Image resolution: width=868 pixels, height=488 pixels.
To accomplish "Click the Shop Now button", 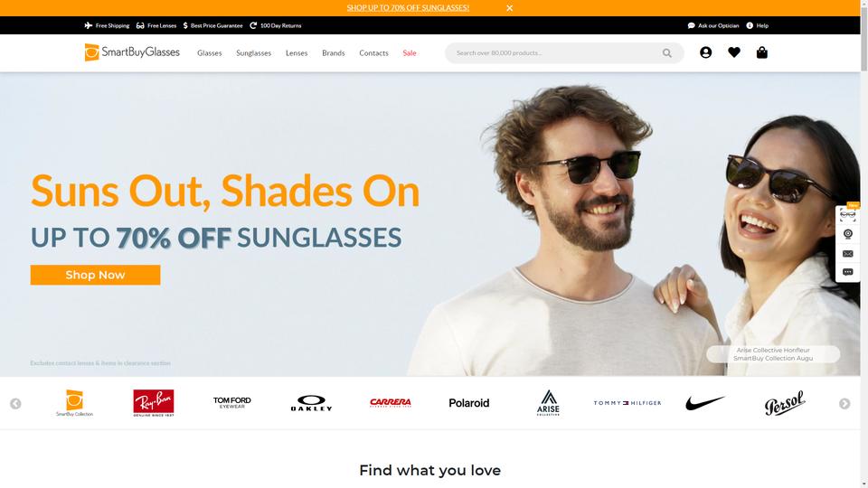I will coord(95,275).
